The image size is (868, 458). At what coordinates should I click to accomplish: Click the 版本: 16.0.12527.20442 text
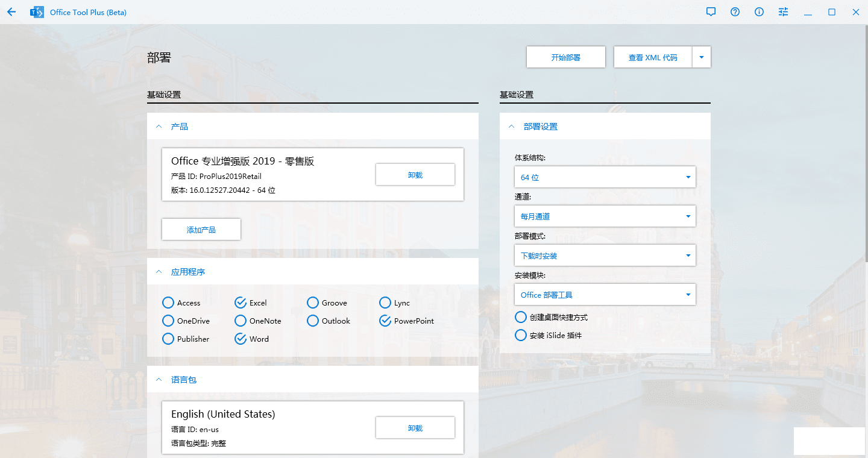pos(223,190)
